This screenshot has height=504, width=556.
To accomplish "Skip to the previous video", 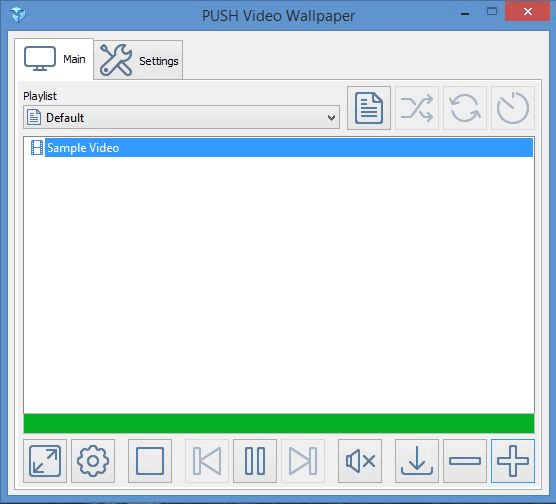I will click(x=207, y=461).
